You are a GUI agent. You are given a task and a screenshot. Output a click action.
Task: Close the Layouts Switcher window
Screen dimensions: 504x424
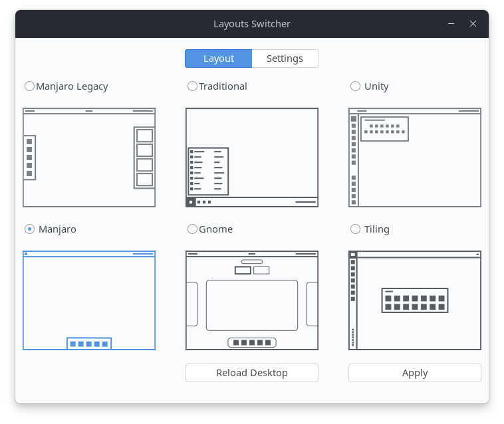[x=473, y=24]
